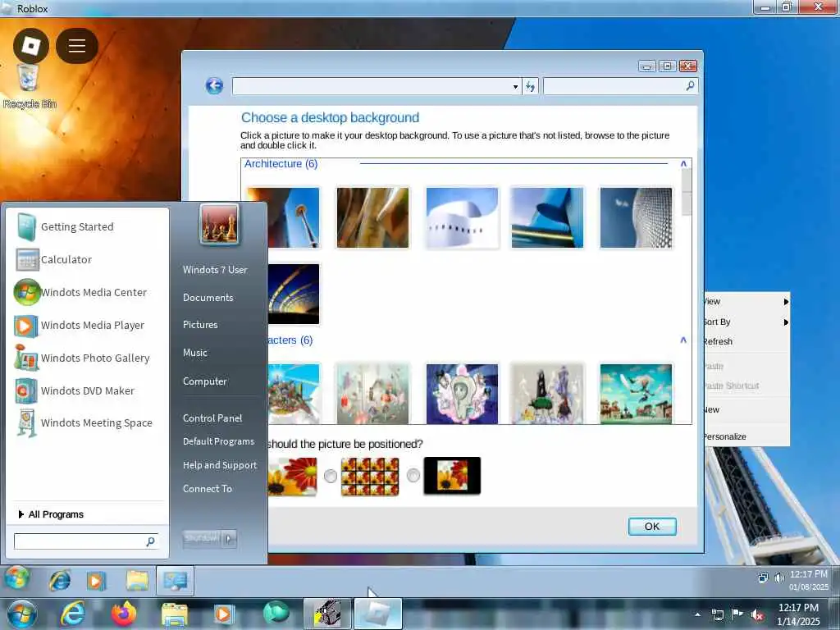This screenshot has width=840, height=630.
Task: Show hidden icons in Windows system tray
Action: (697, 614)
